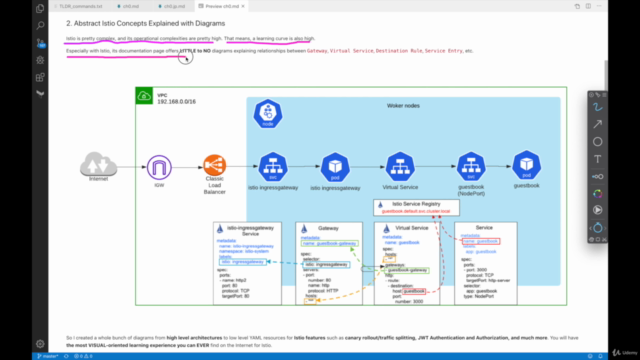
Task: Open the Extensions view
Action: (x=40, y=77)
